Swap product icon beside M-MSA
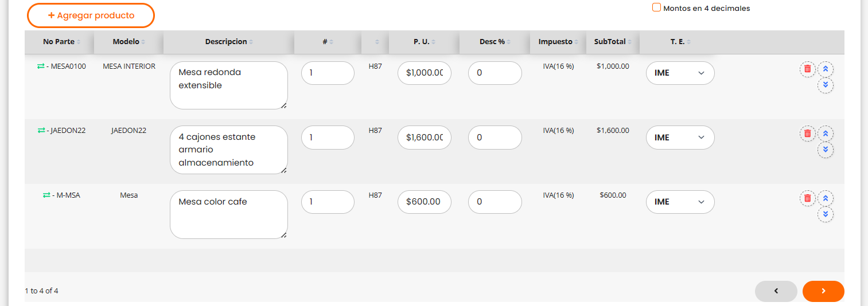 click(46, 195)
